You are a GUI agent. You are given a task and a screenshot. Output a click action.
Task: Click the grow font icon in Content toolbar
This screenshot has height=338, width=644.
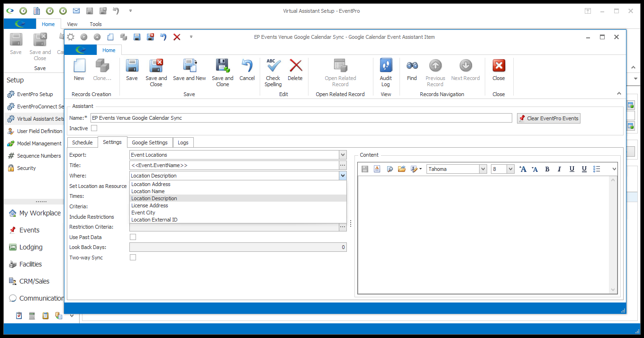click(x=523, y=169)
